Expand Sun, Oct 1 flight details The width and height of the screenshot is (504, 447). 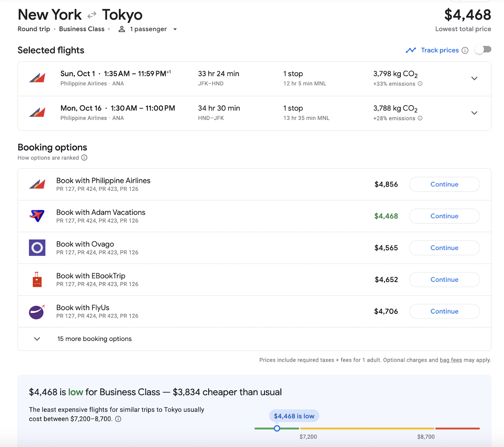click(x=474, y=78)
